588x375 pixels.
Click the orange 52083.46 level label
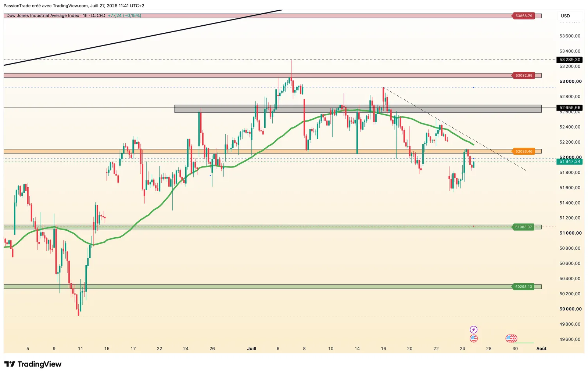click(x=524, y=151)
